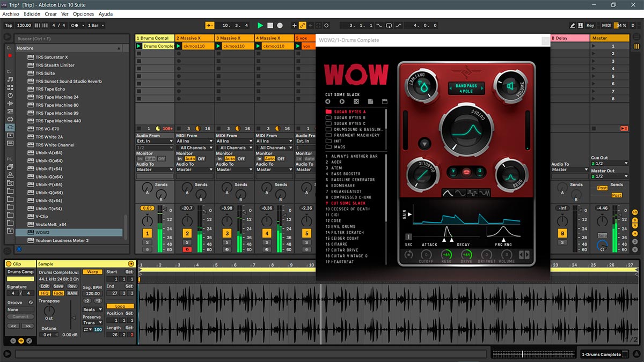Click the Session Record circle button
644x362 pixels.
point(326,25)
